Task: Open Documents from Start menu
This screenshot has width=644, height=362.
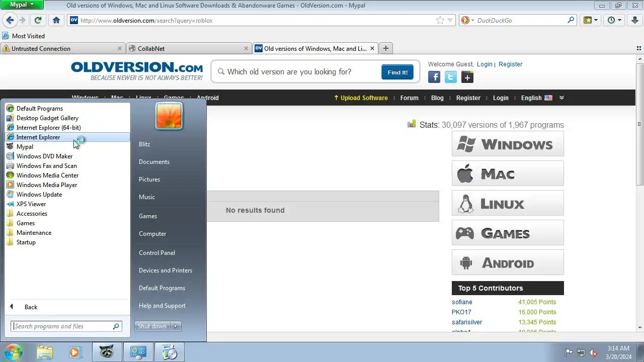Action: [154, 162]
